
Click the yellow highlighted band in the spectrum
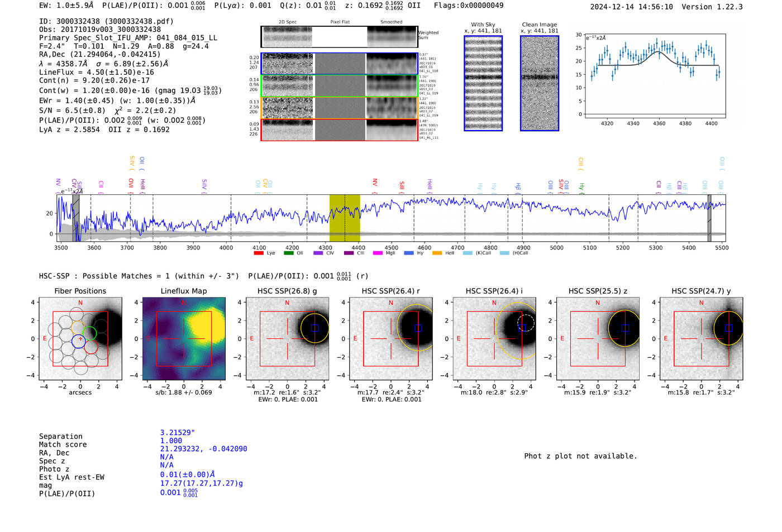345,218
